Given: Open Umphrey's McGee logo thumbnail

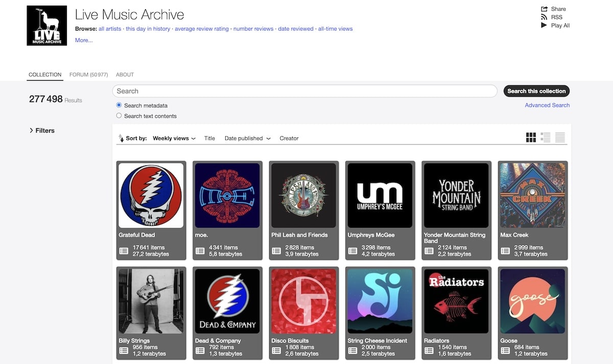Looking at the screenshot, I should pyautogui.click(x=380, y=196).
